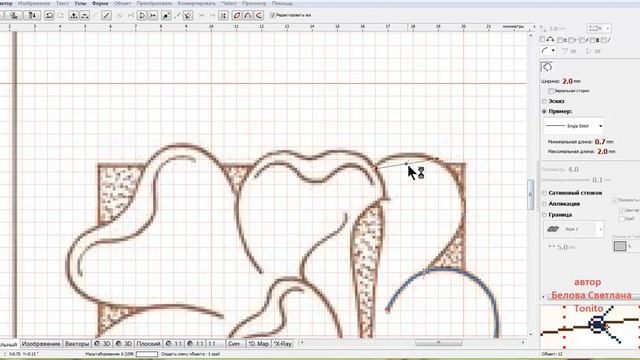Viewport: 640px width, 360px height.
Task: Select the Пример radio button
Action: pos(544,111)
